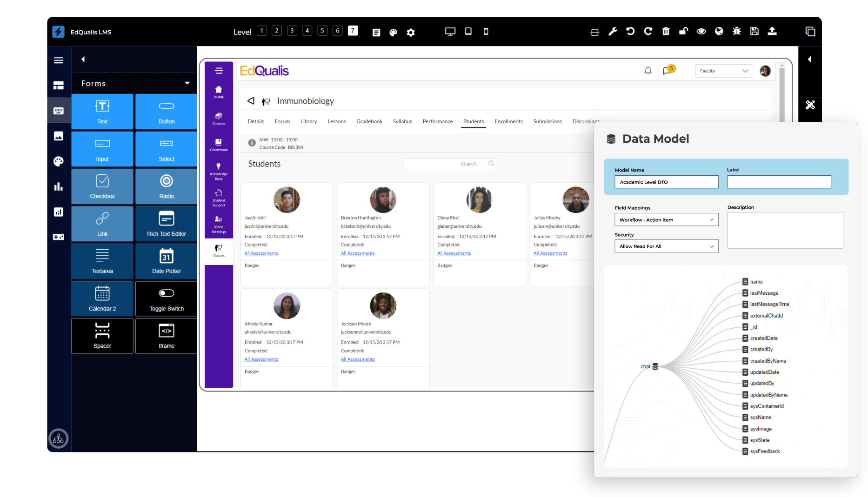Viewport: 868px width, 497px height.
Task: Select Level 1
Action: [262, 31]
